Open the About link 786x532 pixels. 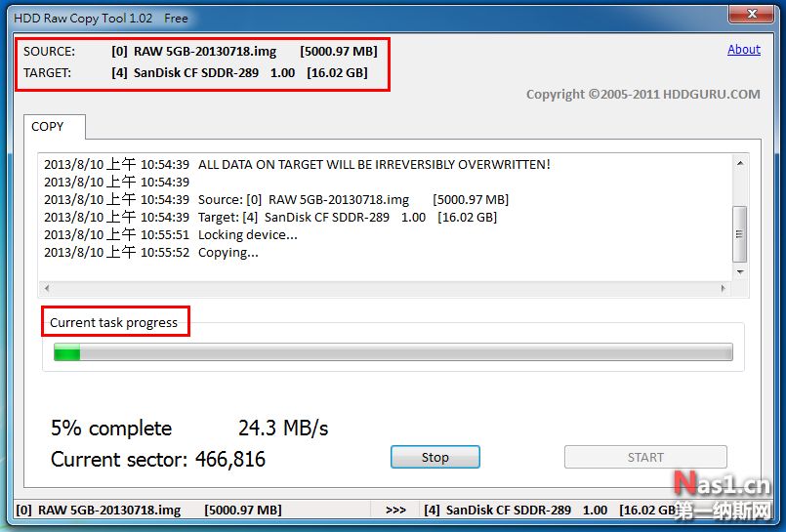[744, 50]
